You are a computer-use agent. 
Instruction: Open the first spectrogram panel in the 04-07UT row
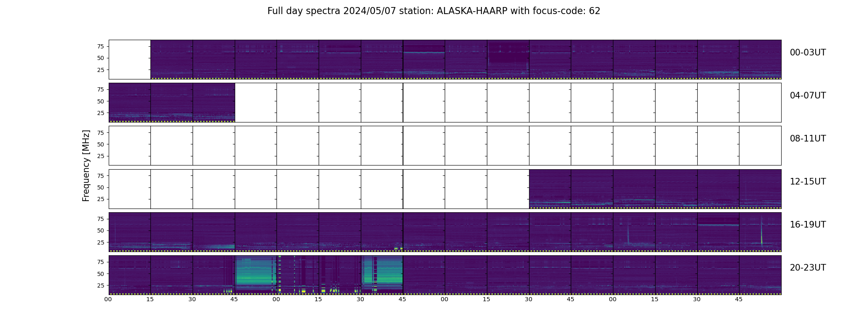(130, 103)
